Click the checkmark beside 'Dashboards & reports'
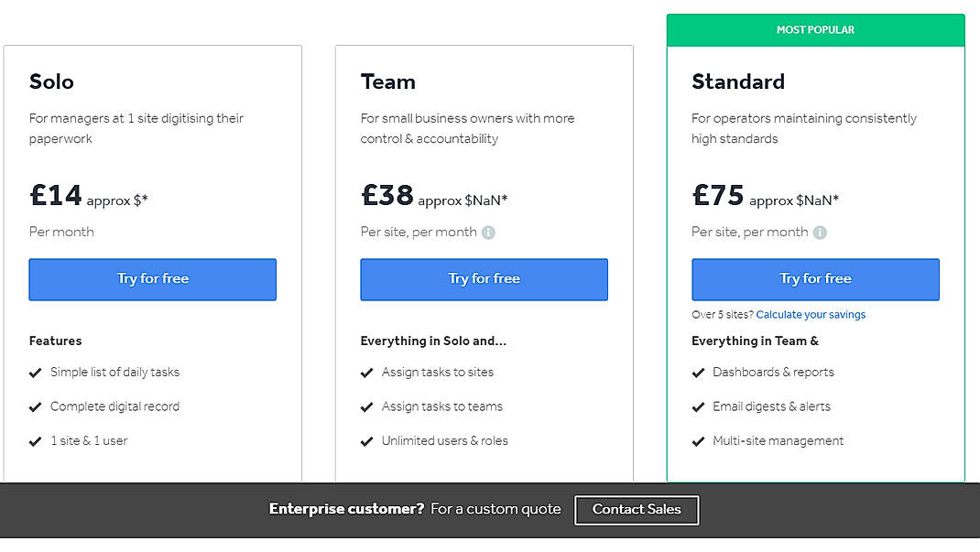Image resolution: width=980 pixels, height=552 pixels. point(699,373)
